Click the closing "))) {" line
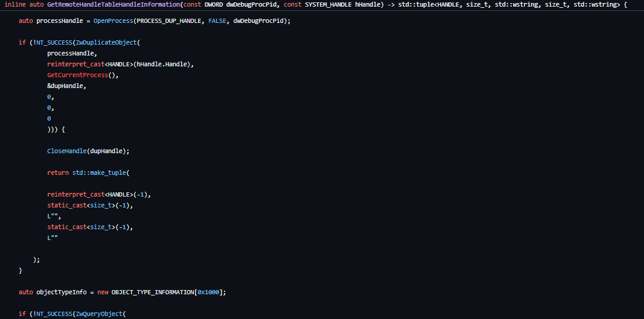This screenshot has width=644, height=319. pyautogui.click(x=56, y=129)
